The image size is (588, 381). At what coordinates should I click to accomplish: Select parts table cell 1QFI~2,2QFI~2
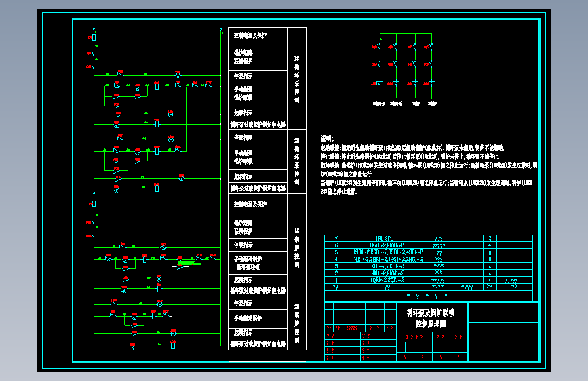click(x=385, y=280)
